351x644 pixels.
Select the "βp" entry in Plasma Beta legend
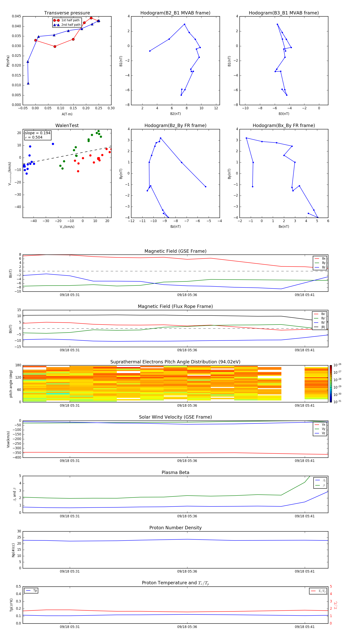[320, 480]
